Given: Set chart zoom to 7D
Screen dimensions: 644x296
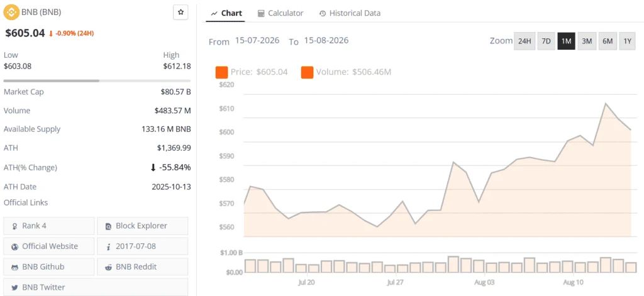Looking at the screenshot, I should point(546,41).
